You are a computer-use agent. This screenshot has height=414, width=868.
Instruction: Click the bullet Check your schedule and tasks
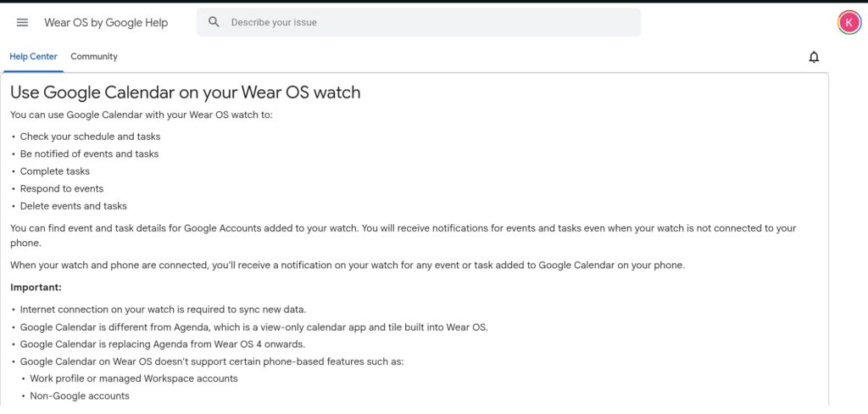[90, 137]
